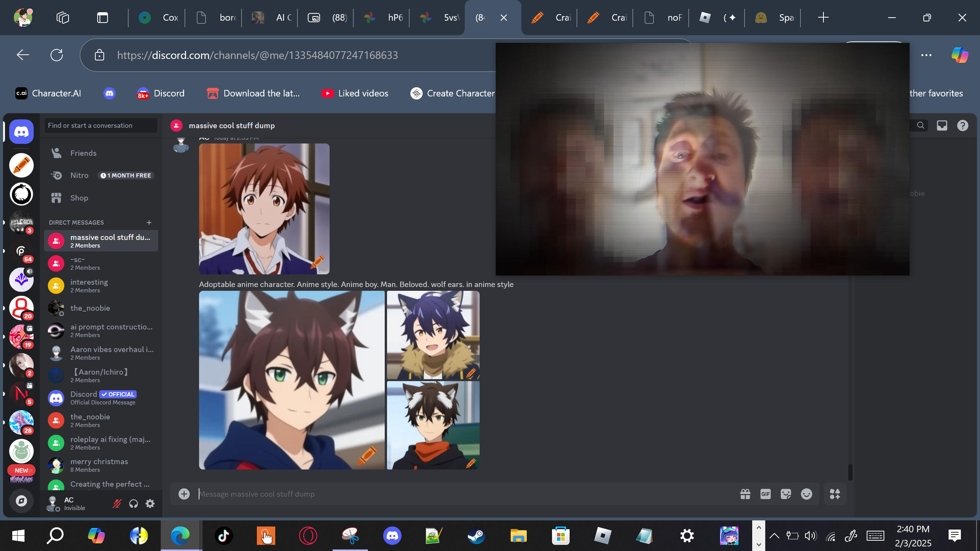Screen dimensions: 980x551
Task: Open the explore discoverable servers compass
Action: coord(21,501)
